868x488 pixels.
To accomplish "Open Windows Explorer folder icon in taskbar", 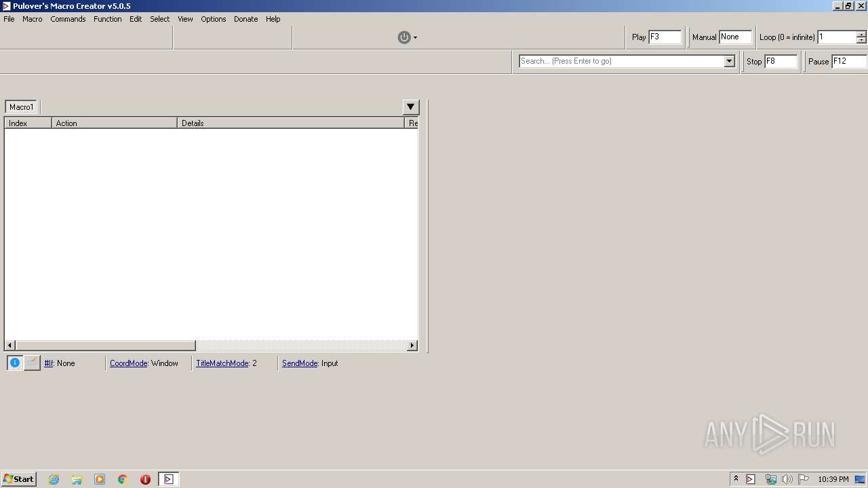I will click(x=77, y=479).
